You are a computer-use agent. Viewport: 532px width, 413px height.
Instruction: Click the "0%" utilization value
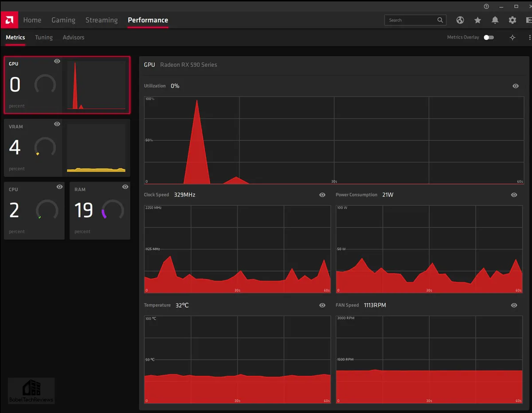tap(175, 86)
